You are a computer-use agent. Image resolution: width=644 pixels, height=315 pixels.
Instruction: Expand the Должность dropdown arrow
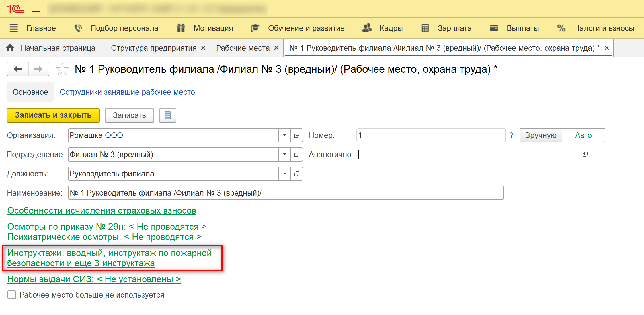[x=284, y=174]
